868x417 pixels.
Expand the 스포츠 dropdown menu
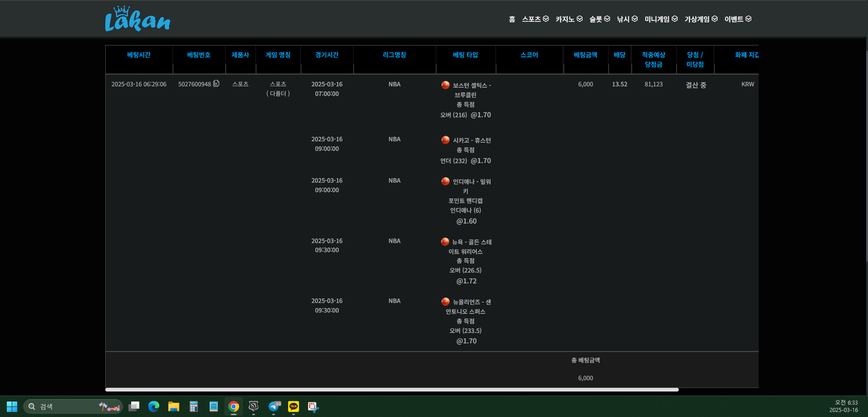coord(535,19)
